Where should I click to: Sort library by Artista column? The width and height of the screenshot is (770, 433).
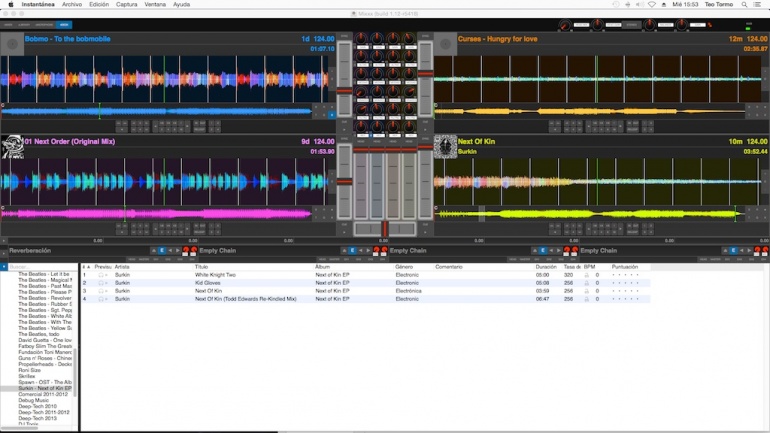(122, 267)
